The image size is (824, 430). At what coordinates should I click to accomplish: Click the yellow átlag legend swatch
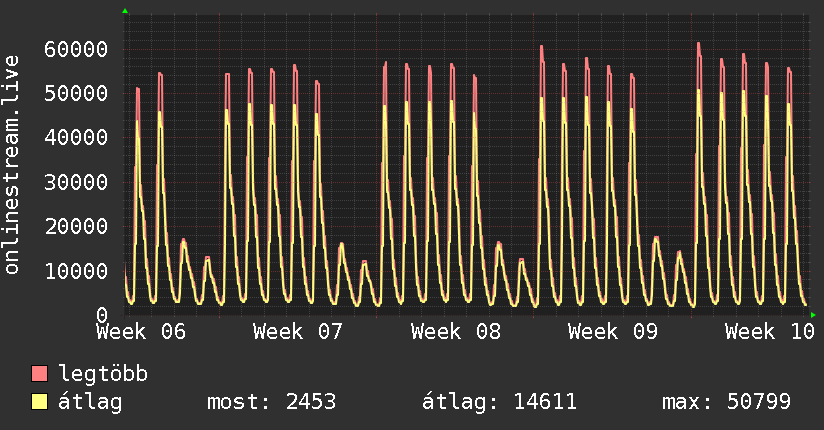pos(39,401)
